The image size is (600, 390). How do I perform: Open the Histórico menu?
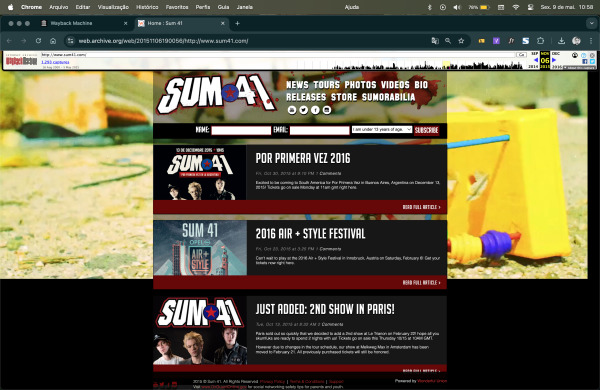(147, 7)
